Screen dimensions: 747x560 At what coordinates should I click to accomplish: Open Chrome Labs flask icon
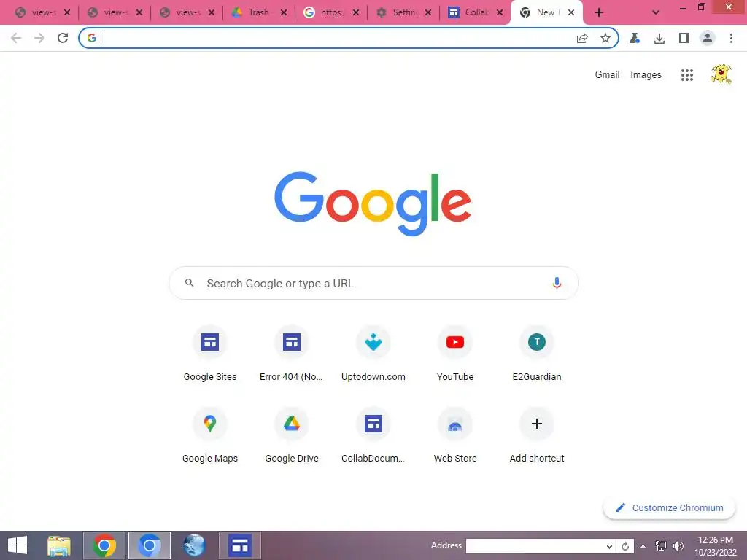click(634, 38)
